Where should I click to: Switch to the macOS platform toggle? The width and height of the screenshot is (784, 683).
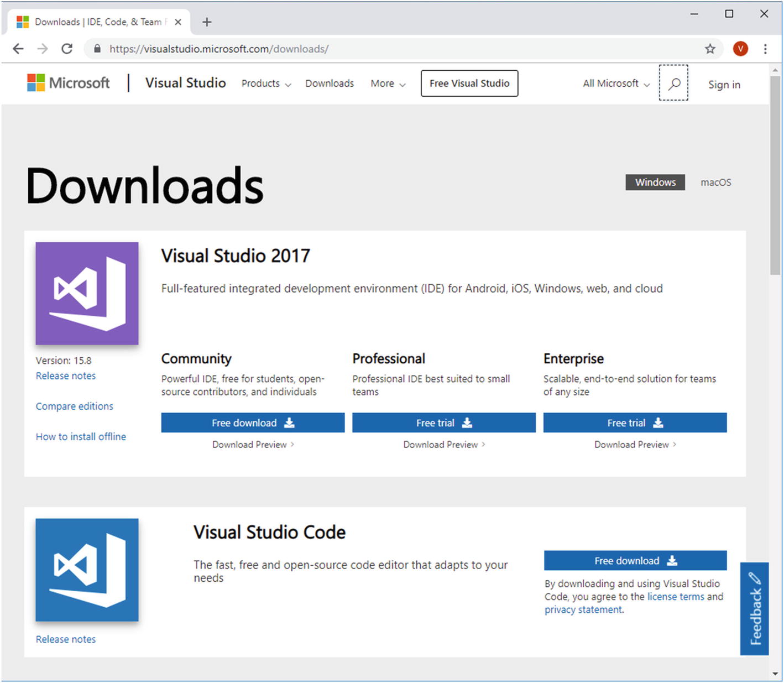[715, 183]
